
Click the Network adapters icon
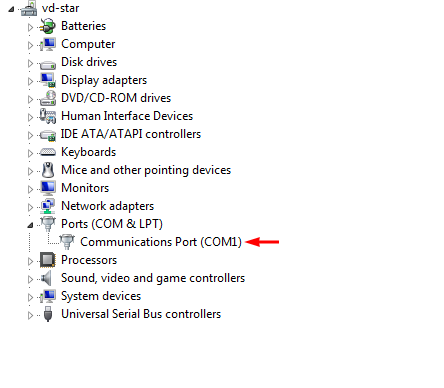[48, 206]
